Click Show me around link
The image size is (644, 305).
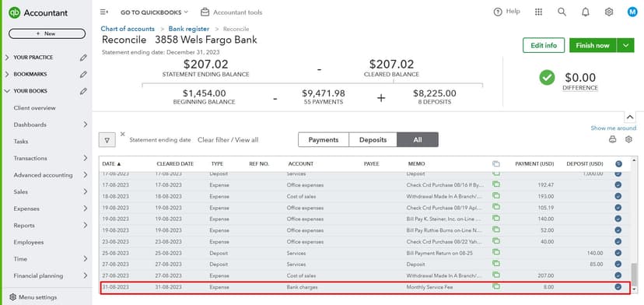613,128
